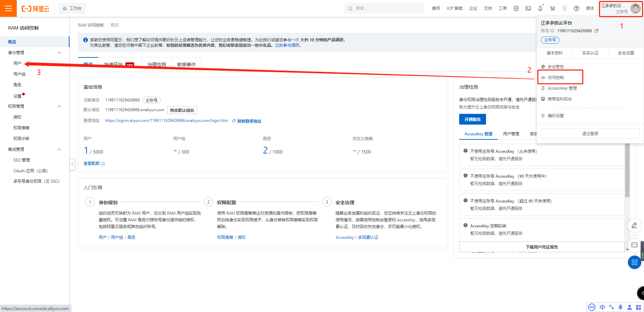Screen dimensions: 644x312
Task: Select 访问控制 in account dropdown
Action: tap(555, 78)
